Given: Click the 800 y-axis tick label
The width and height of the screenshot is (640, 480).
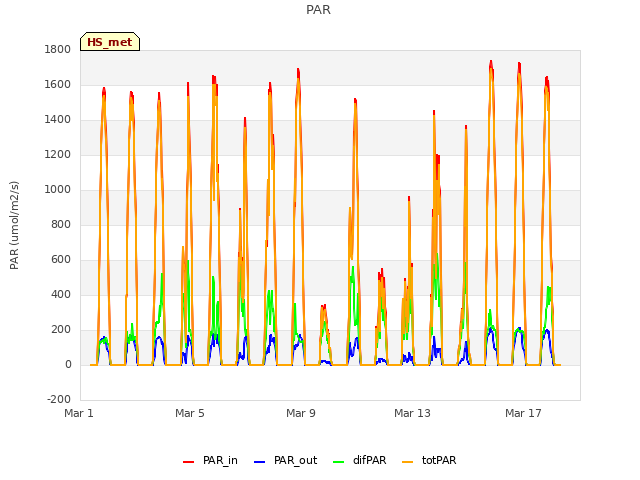Looking at the screenshot, I should point(61,224).
